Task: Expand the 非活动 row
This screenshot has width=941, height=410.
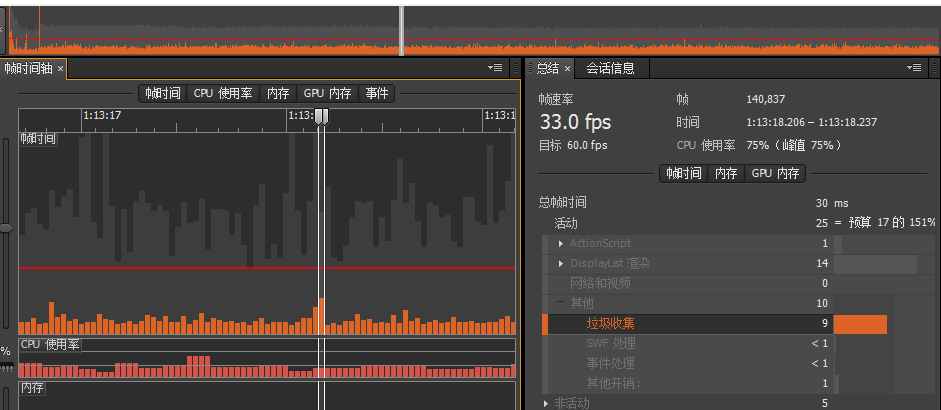Action: [546, 403]
